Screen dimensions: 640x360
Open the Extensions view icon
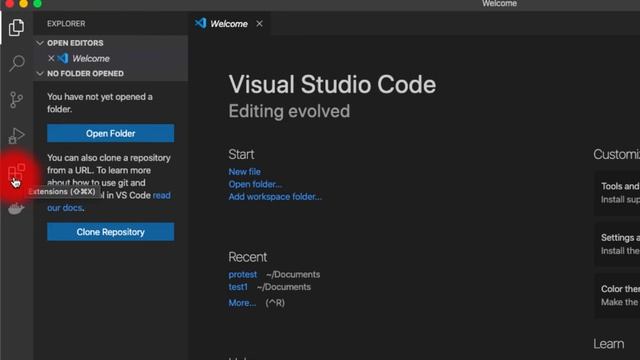click(16, 172)
